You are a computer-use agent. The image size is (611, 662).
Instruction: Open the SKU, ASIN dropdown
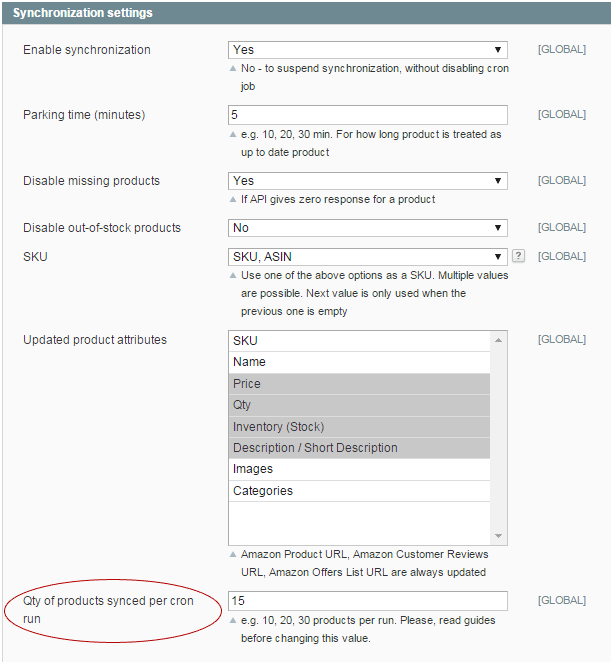(x=367, y=257)
